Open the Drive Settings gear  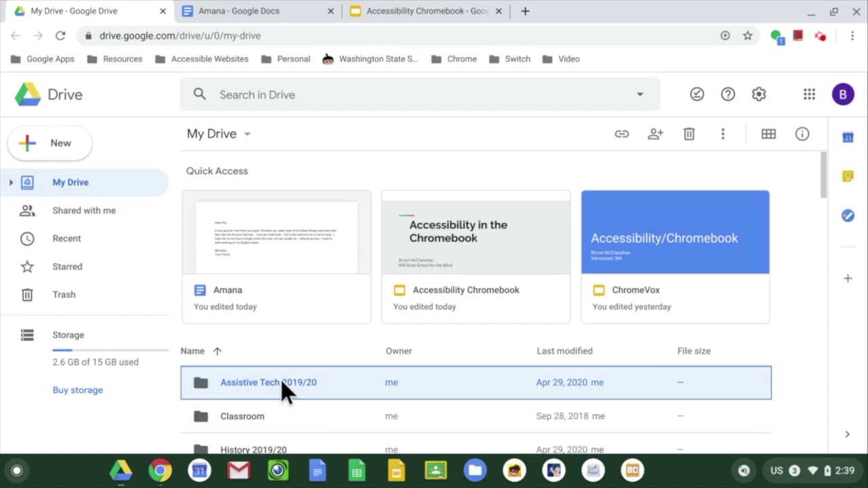tap(759, 95)
